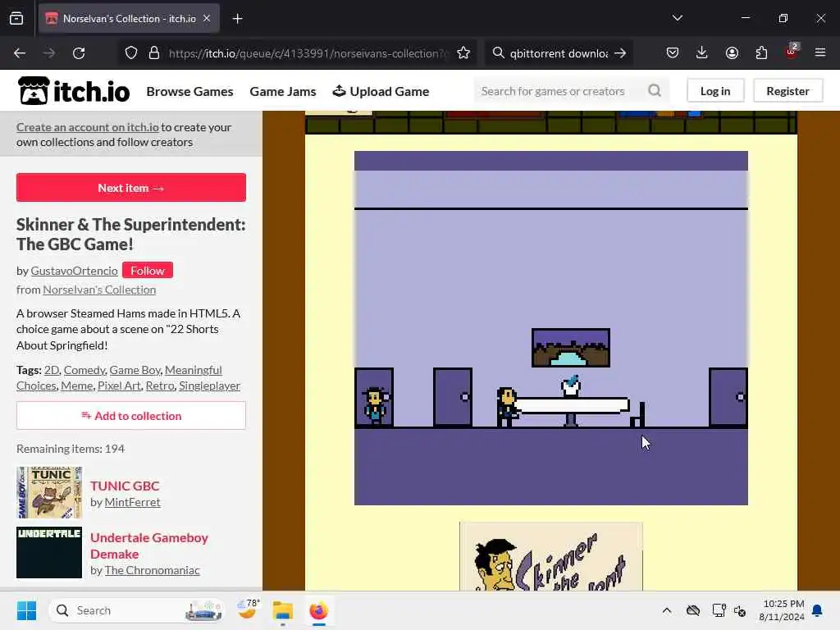Open the Firefox account icon
840x630 pixels.
point(732,52)
